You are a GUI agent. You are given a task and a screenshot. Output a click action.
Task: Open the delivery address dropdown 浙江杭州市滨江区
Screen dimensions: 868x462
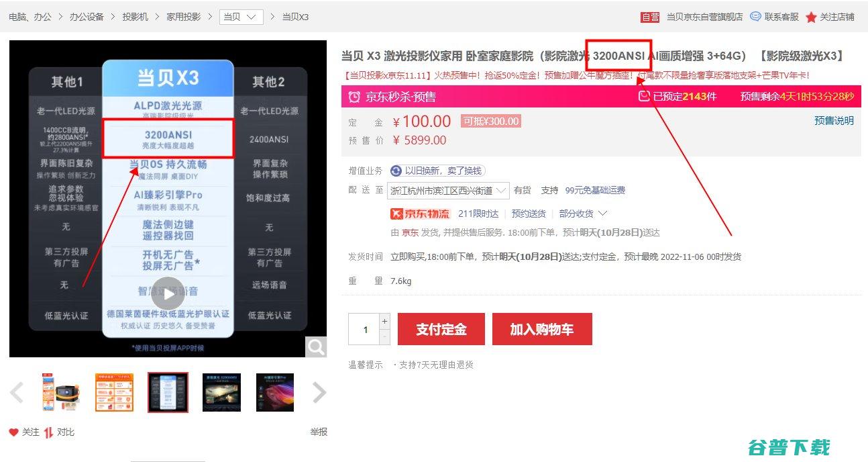[448, 191]
